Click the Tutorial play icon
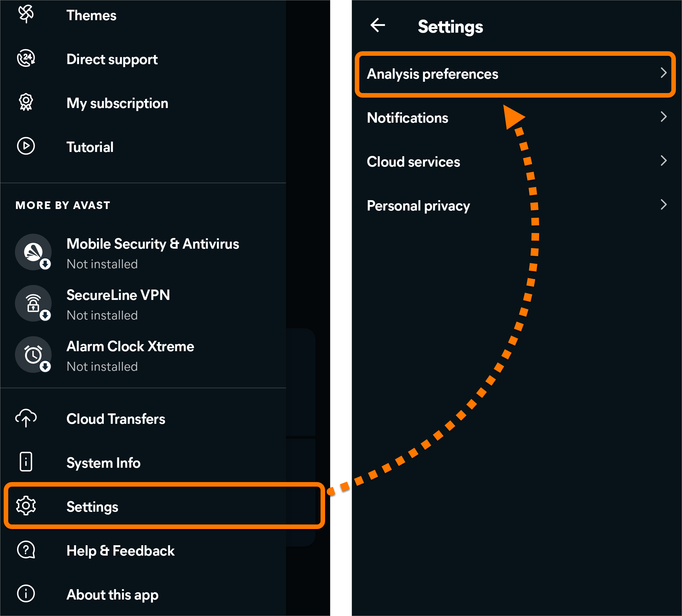The height and width of the screenshot is (616, 682). 26,146
